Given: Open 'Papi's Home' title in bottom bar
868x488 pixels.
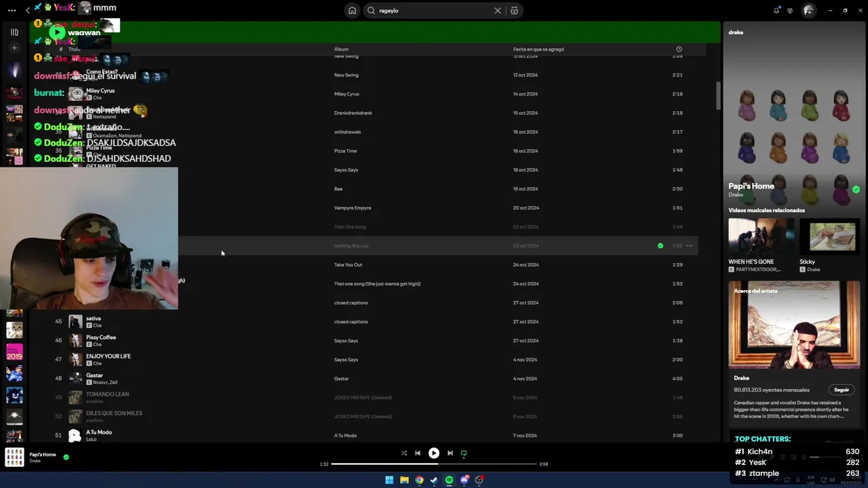Looking at the screenshot, I should click(x=43, y=455).
